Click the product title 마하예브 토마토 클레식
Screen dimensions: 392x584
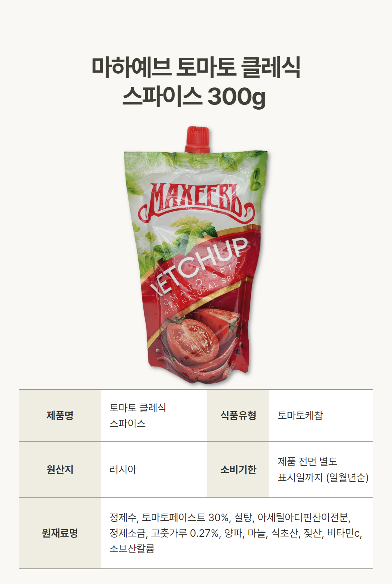point(196,68)
